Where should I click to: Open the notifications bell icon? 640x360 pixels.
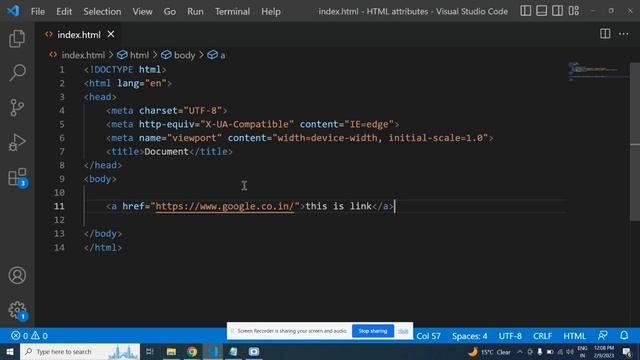(624, 336)
